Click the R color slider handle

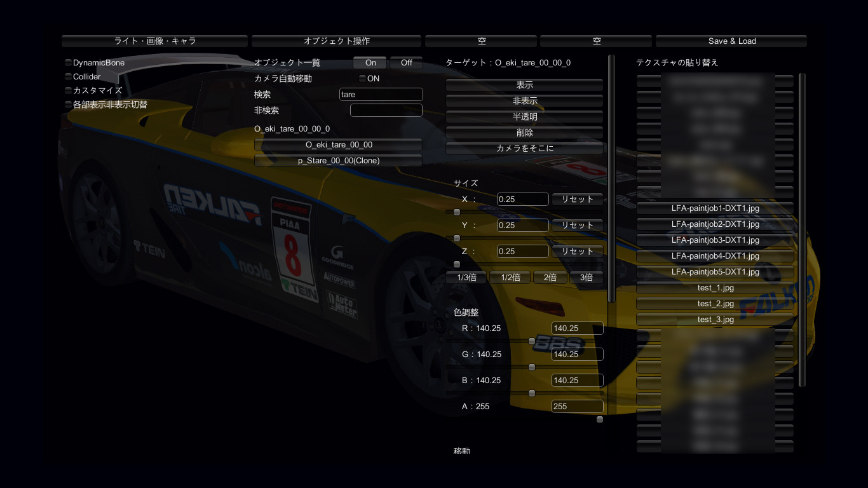pos(532,341)
